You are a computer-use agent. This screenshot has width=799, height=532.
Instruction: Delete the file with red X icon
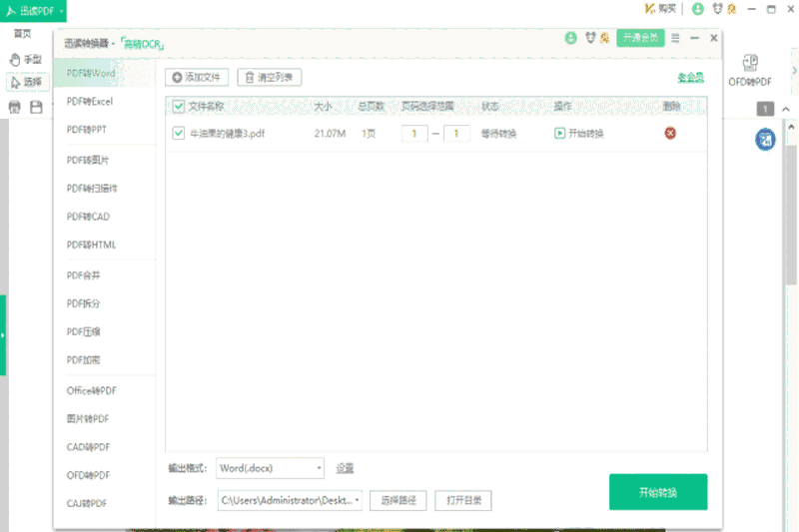[670, 134]
